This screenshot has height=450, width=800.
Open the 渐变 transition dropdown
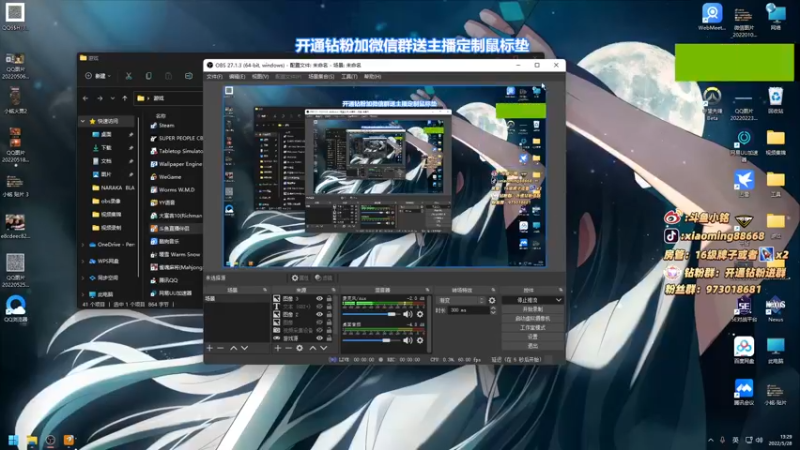pos(460,301)
